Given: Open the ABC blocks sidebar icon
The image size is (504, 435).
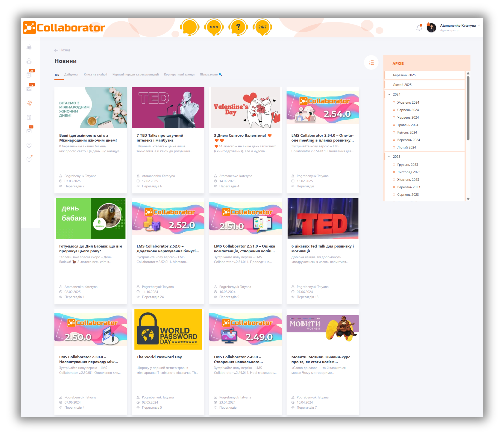Looking at the screenshot, I should pyautogui.click(x=29, y=61).
